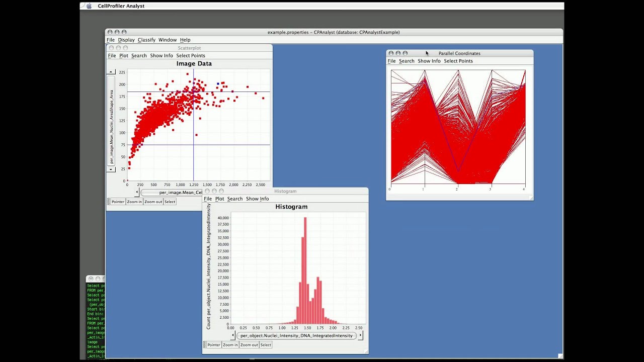Click histogram X-axis left arrow

[x=233, y=335]
